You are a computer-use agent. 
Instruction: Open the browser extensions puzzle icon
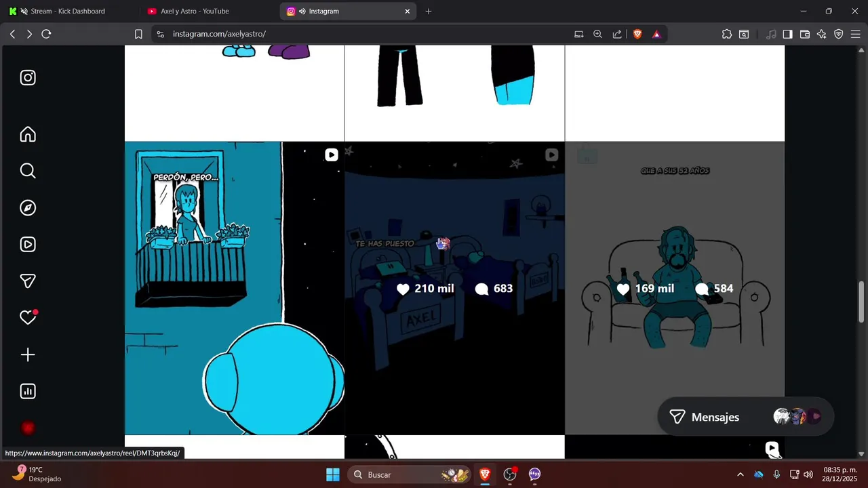(x=727, y=34)
